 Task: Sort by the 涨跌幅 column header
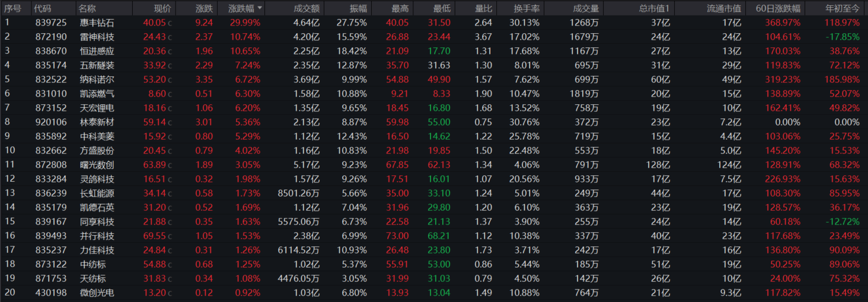click(x=241, y=8)
